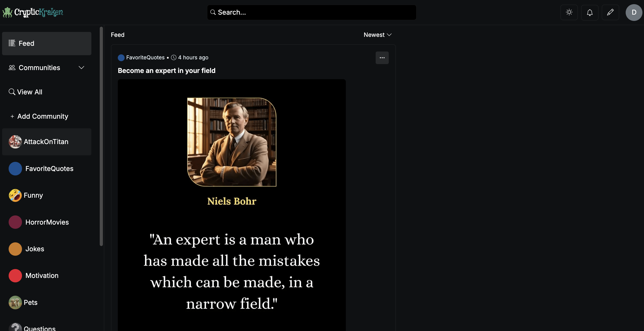
Task: Open user profile avatar D
Action: pos(634,12)
